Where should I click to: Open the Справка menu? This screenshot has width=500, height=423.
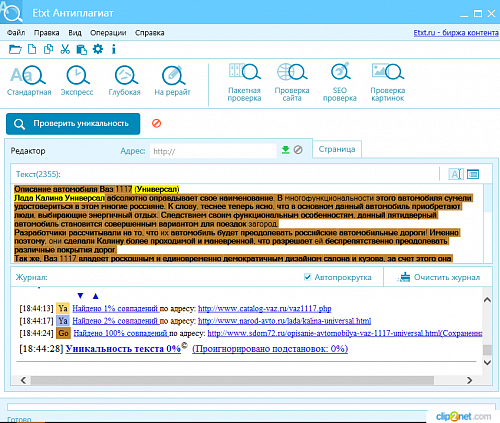(150, 33)
